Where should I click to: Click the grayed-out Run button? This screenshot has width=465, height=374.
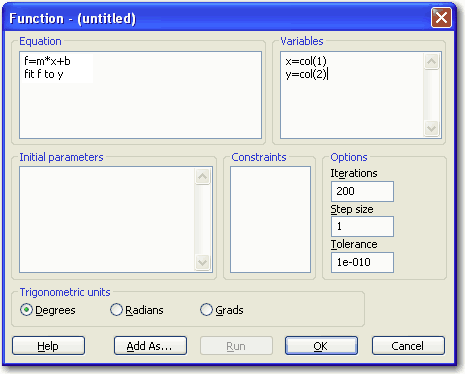point(236,346)
